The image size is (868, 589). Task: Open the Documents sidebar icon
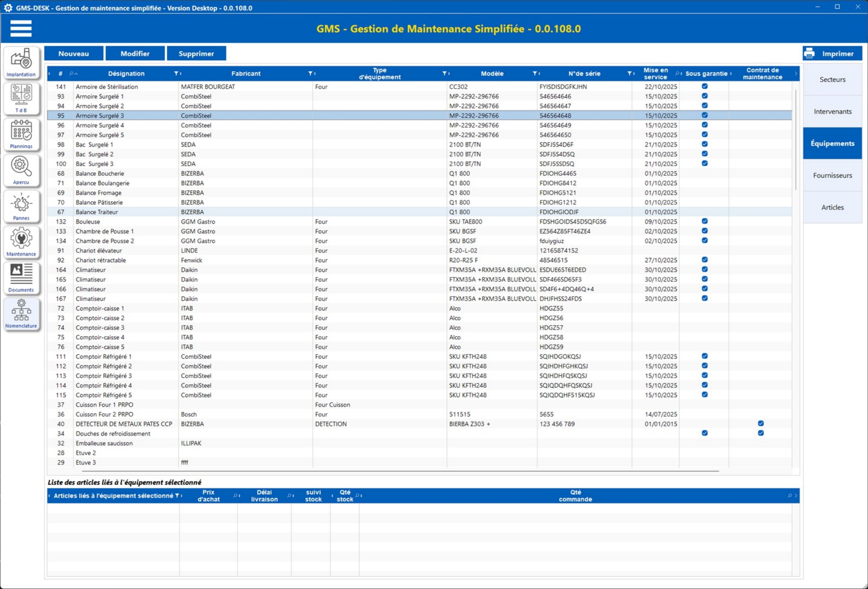21,277
